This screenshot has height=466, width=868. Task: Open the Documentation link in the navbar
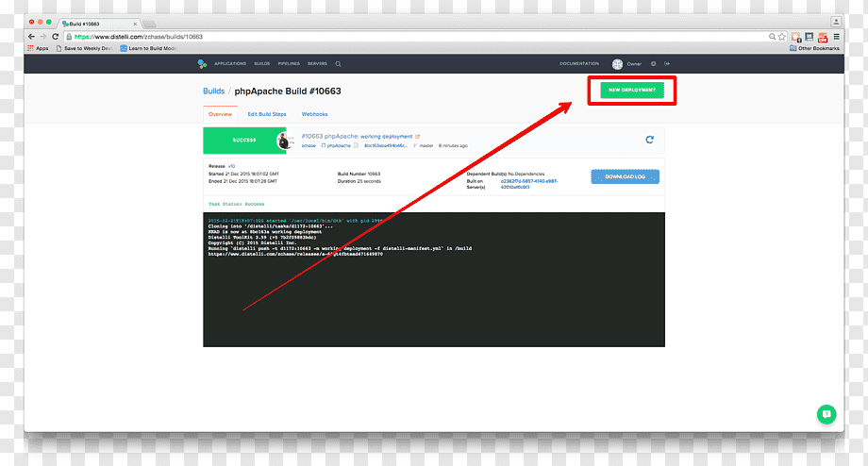coord(579,63)
